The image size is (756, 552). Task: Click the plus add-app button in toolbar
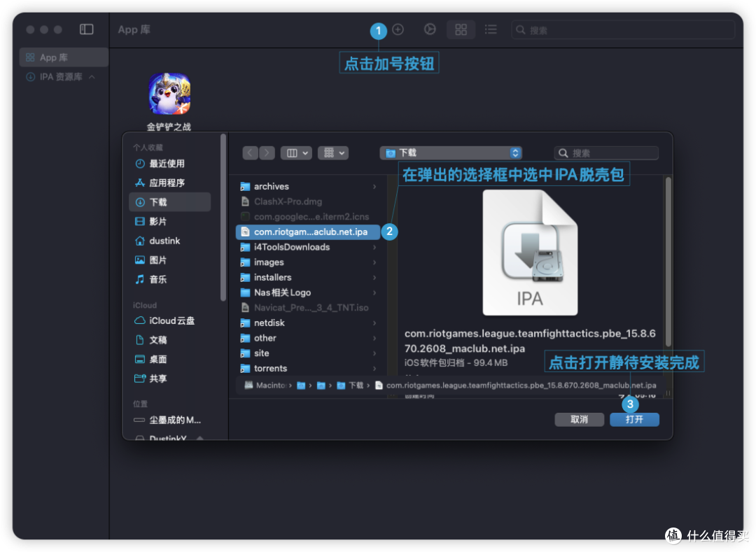click(x=398, y=29)
